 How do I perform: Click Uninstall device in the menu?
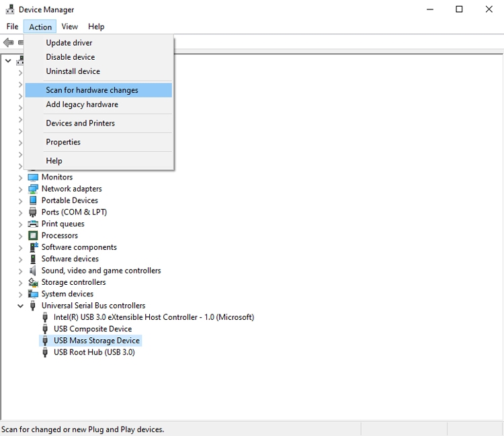(x=99, y=71)
